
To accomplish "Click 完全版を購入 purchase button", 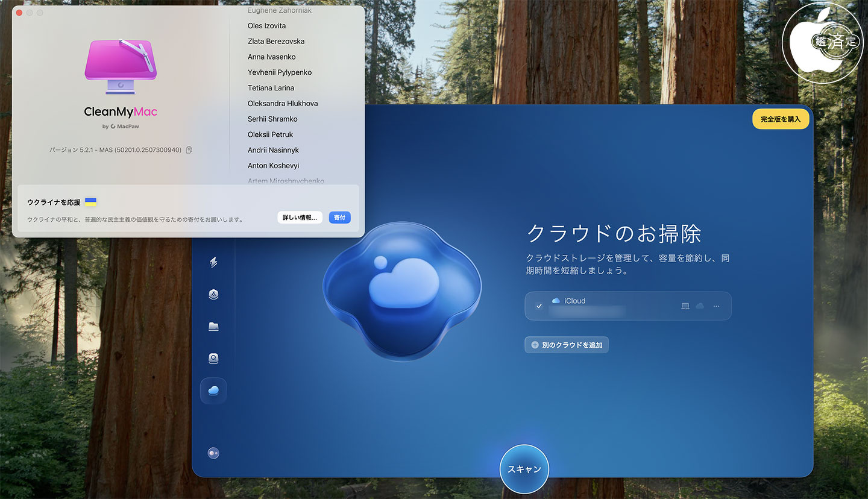I will [x=781, y=119].
